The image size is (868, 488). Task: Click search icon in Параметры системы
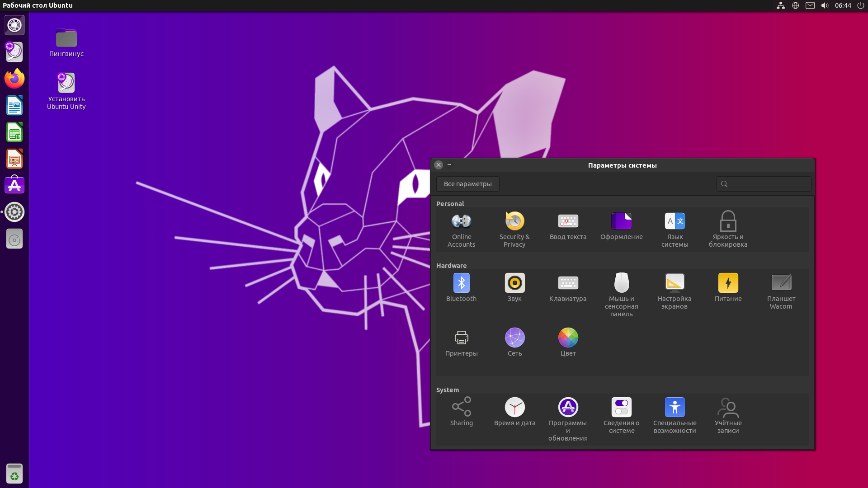[724, 183]
